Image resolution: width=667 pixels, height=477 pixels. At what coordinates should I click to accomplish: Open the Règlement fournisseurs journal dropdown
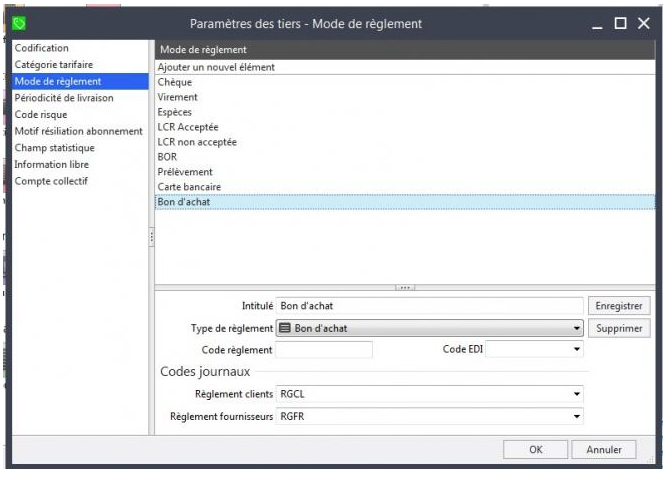[x=577, y=416]
